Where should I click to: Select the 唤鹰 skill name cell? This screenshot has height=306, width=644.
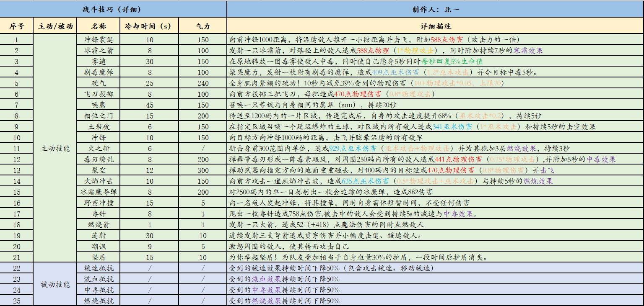click(x=99, y=105)
